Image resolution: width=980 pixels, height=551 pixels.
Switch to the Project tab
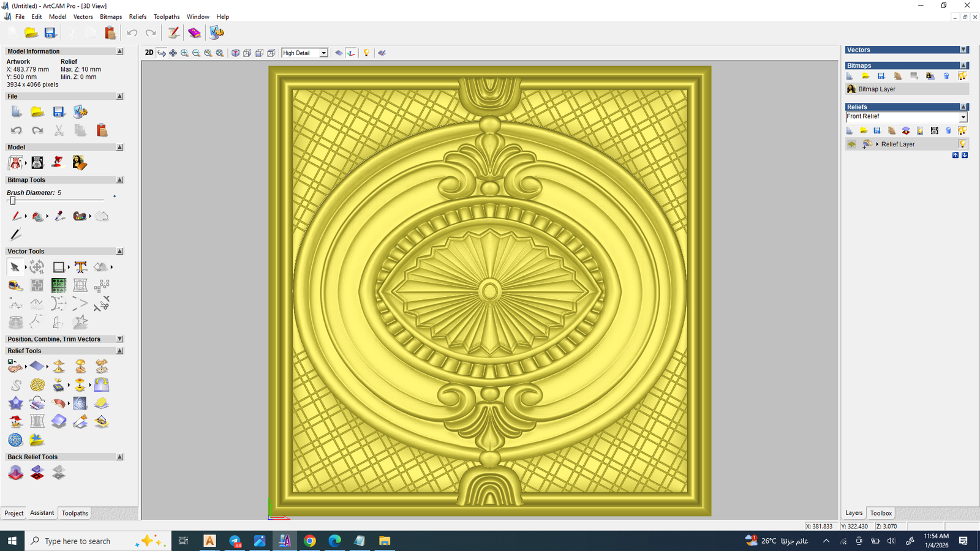[x=14, y=513]
